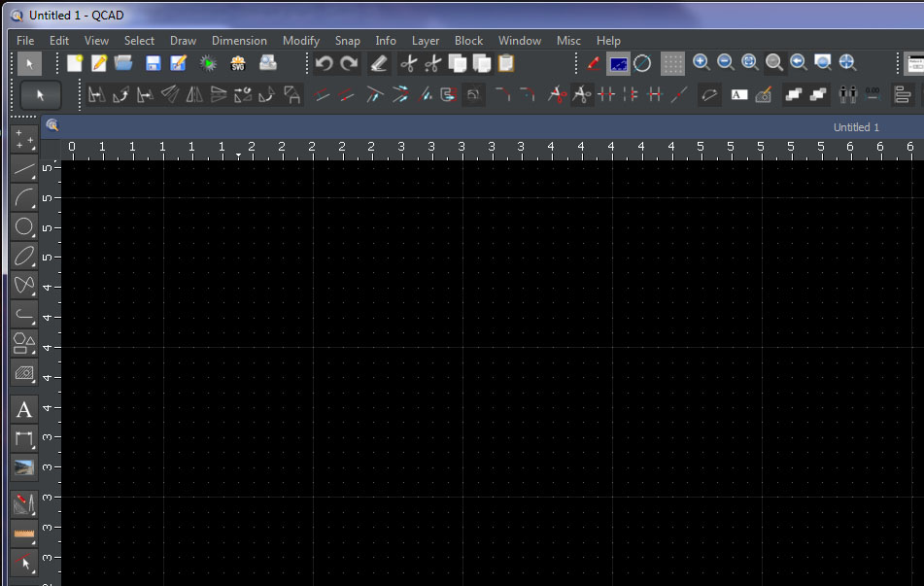Click the Bring to Front icon
Viewport: 924px width, 586px height.
pos(794,94)
